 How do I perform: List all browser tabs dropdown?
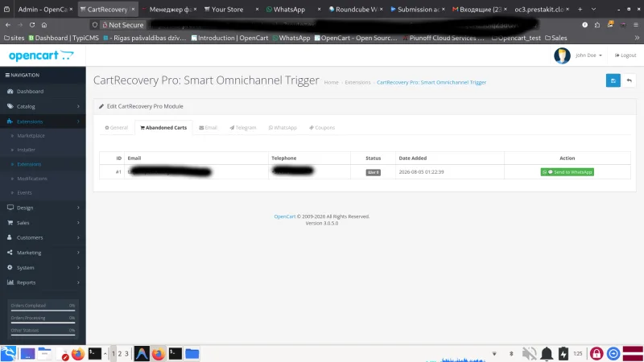593,9
